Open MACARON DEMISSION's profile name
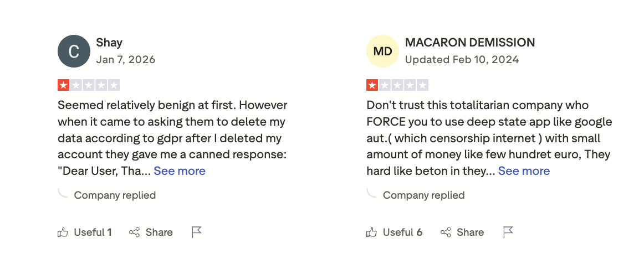 point(470,43)
